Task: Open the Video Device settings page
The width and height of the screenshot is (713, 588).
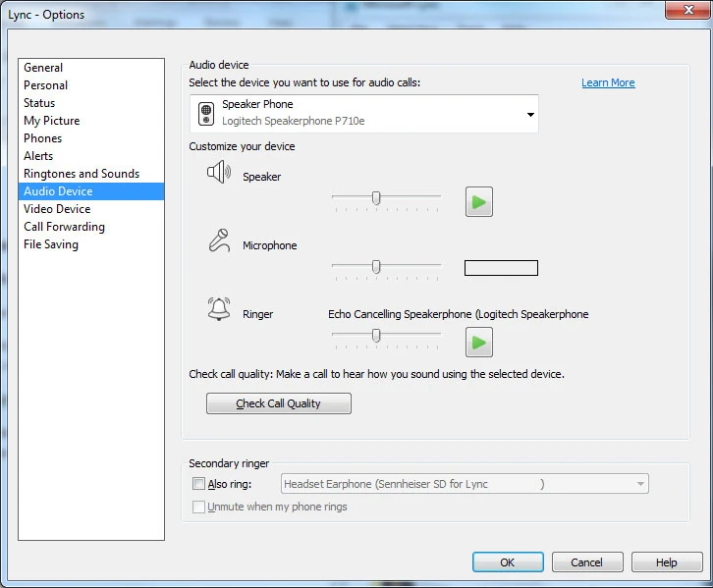Action: pos(57,209)
